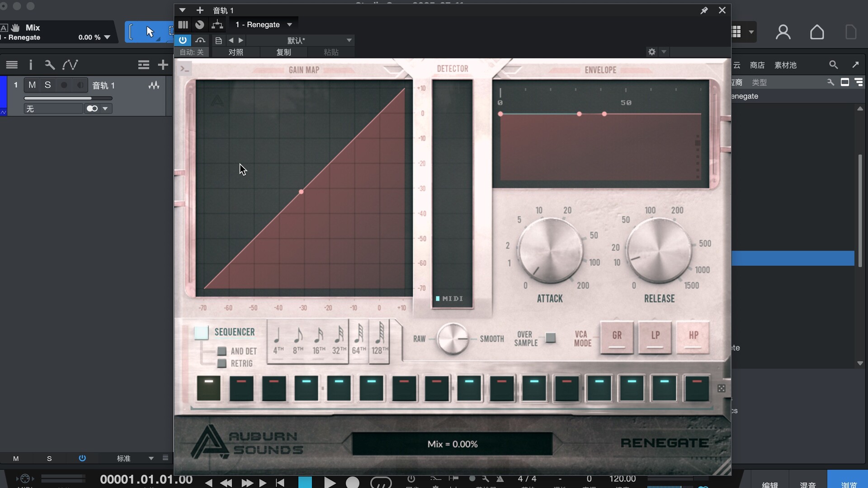Image resolution: width=868 pixels, height=488 pixels.
Task: Solo track 音轨 1
Action: click(x=47, y=85)
